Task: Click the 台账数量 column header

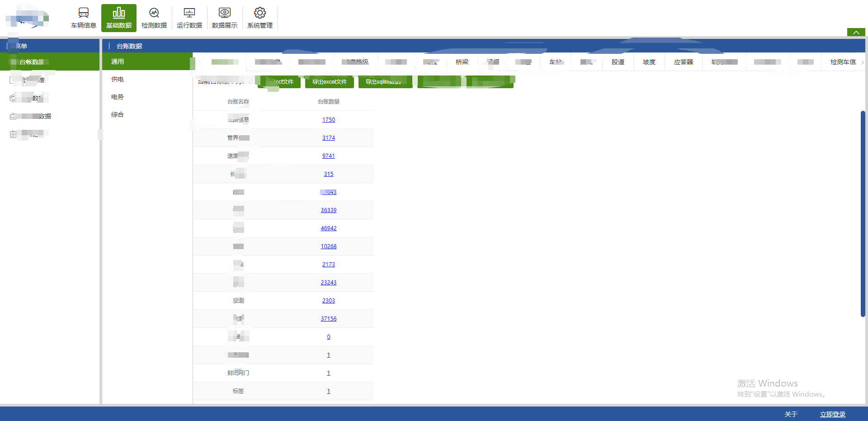Action: pyautogui.click(x=329, y=102)
